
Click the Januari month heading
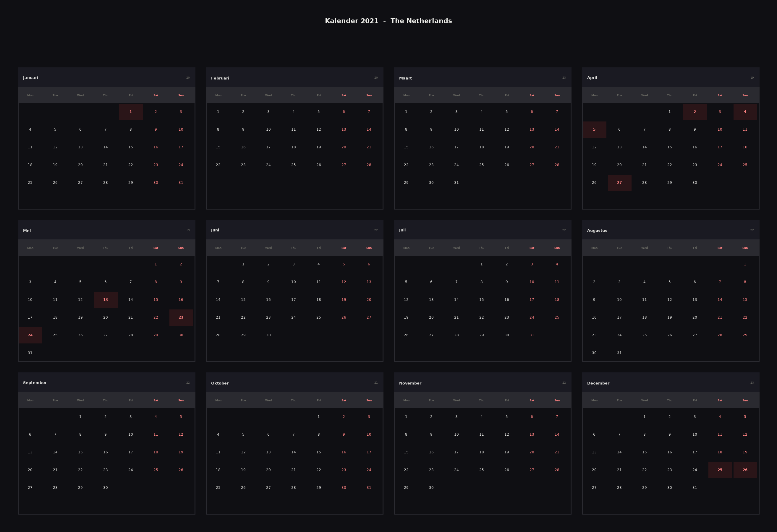coord(30,78)
